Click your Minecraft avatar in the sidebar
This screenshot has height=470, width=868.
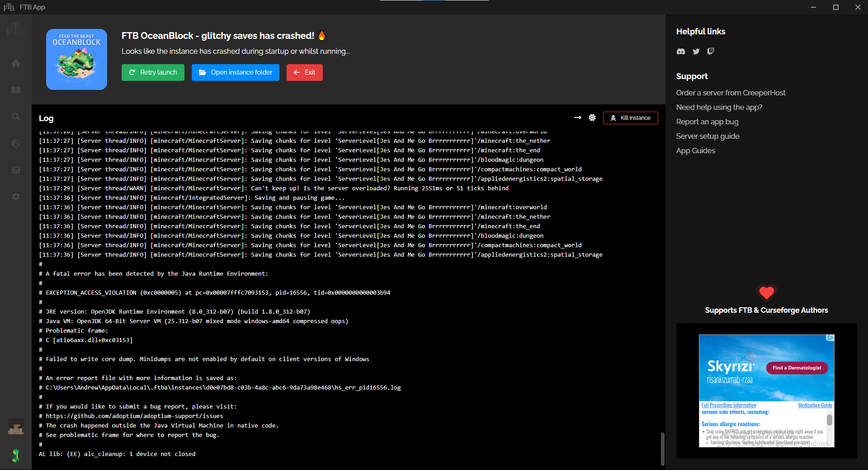click(16, 427)
